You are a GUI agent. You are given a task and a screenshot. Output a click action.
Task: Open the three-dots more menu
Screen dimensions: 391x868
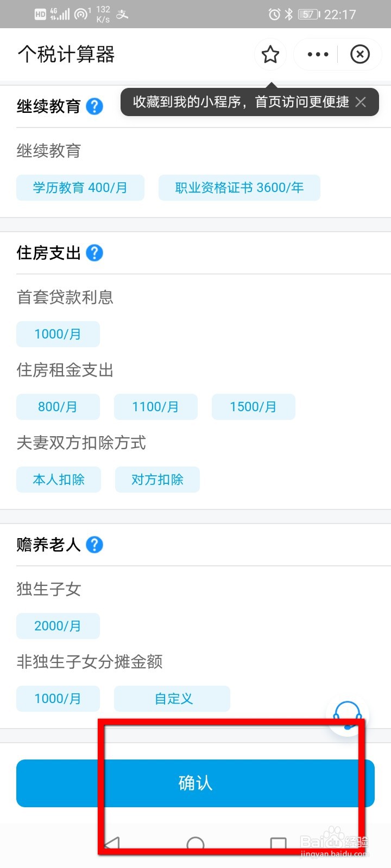tap(318, 54)
